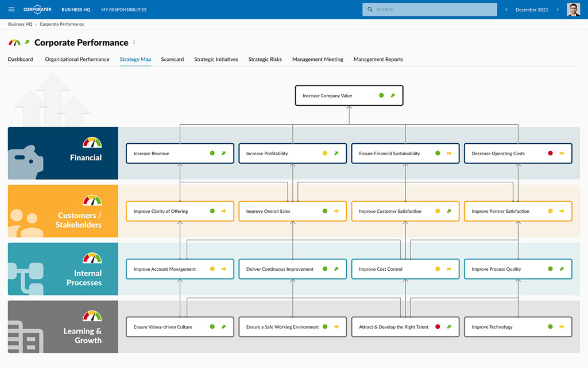Switch to the Scorecard tab

pyautogui.click(x=172, y=59)
